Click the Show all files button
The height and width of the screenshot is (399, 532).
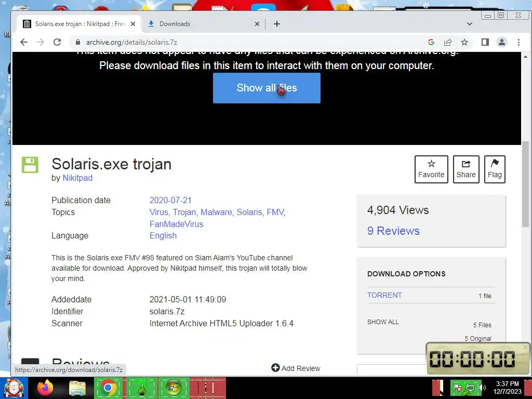[267, 88]
